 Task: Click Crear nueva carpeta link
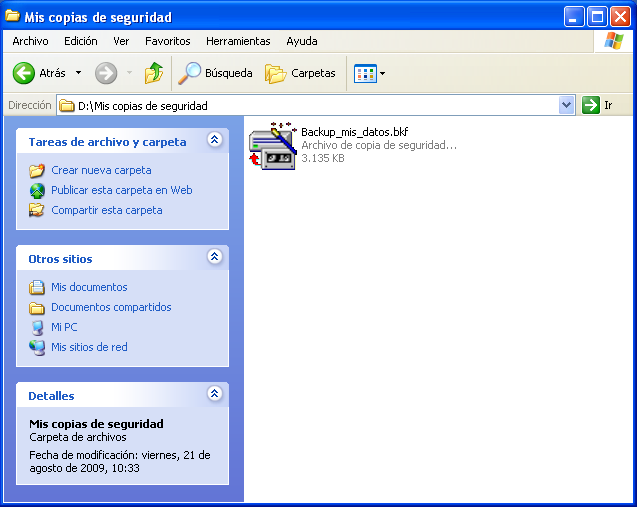[x=101, y=170]
